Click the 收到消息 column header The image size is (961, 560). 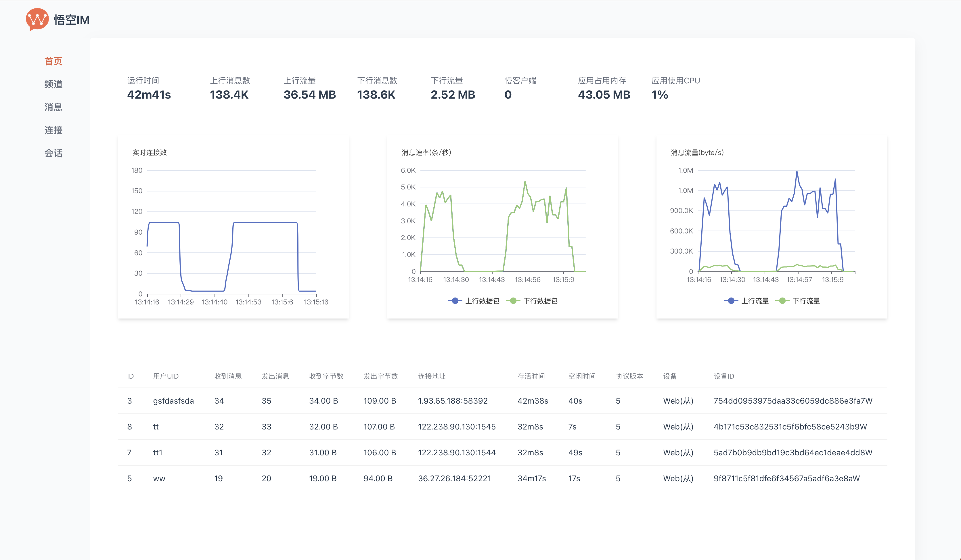click(228, 376)
